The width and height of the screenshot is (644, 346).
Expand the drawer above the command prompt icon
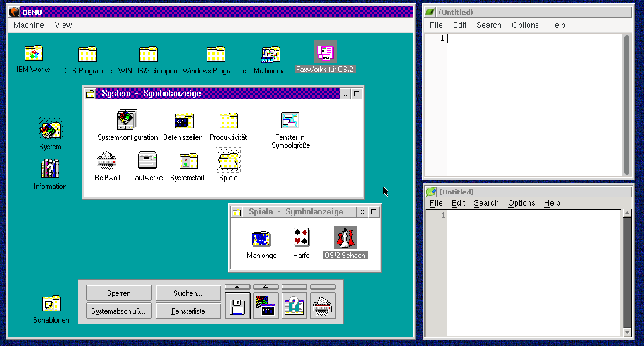point(266,287)
